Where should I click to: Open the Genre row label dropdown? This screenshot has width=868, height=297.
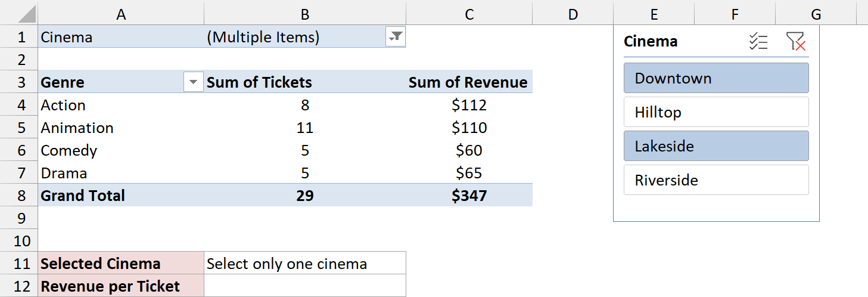pos(194,82)
